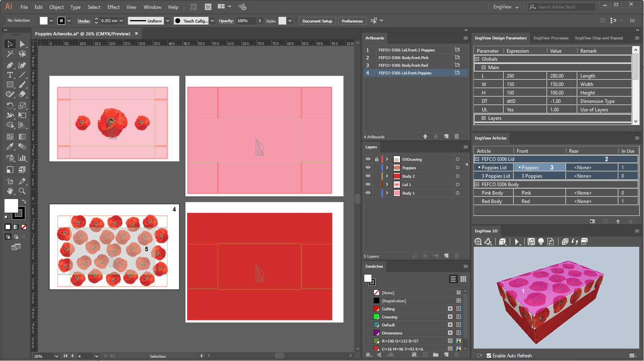Select the Direct Selection tool
This screenshot has height=361, width=644.
click(22, 44)
